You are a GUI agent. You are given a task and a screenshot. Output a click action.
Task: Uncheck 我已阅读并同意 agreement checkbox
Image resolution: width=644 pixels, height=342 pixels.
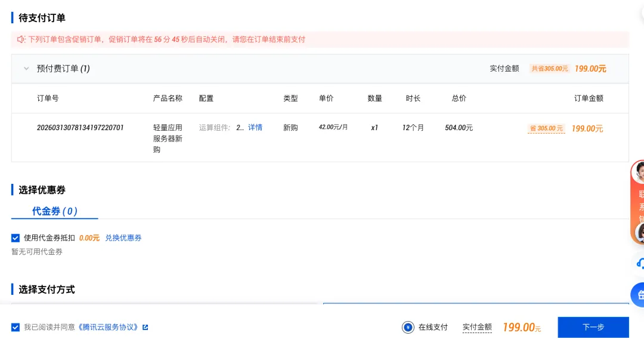(15, 327)
